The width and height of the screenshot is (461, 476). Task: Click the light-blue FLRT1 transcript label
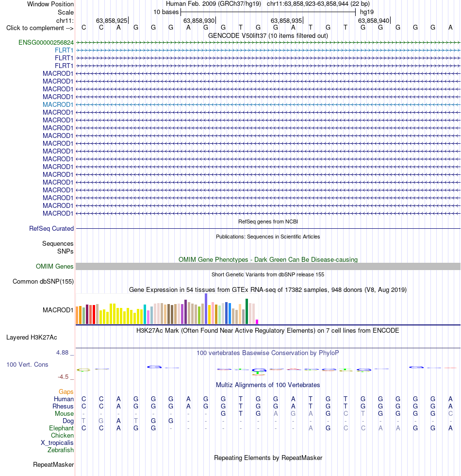click(64, 50)
